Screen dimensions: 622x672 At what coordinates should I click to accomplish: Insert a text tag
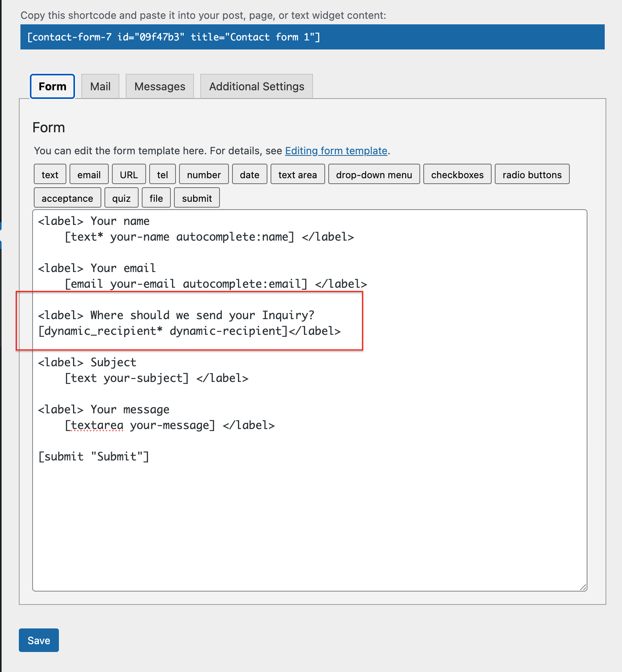pyautogui.click(x=50, y=174)
